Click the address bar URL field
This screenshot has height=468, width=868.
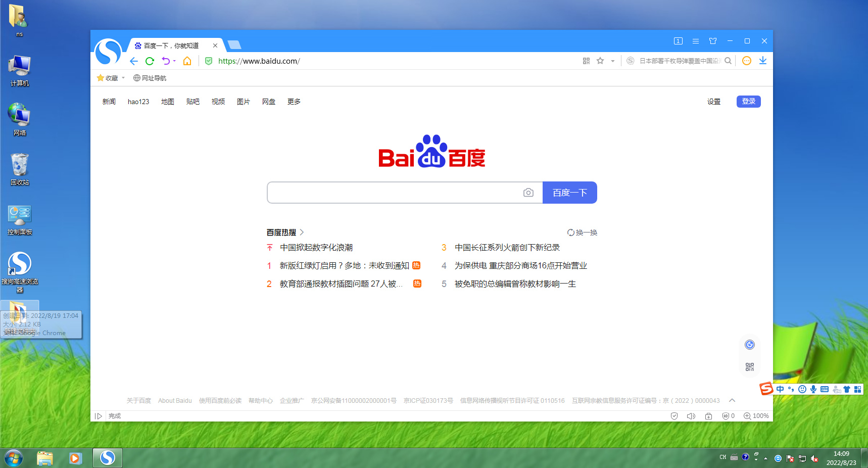pyautogui.click(x=394, y=61)
